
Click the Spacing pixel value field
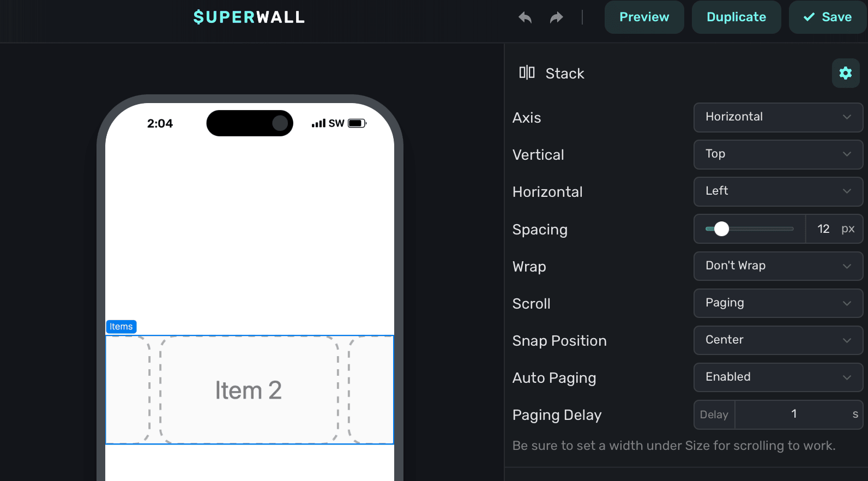pos(823,229)
